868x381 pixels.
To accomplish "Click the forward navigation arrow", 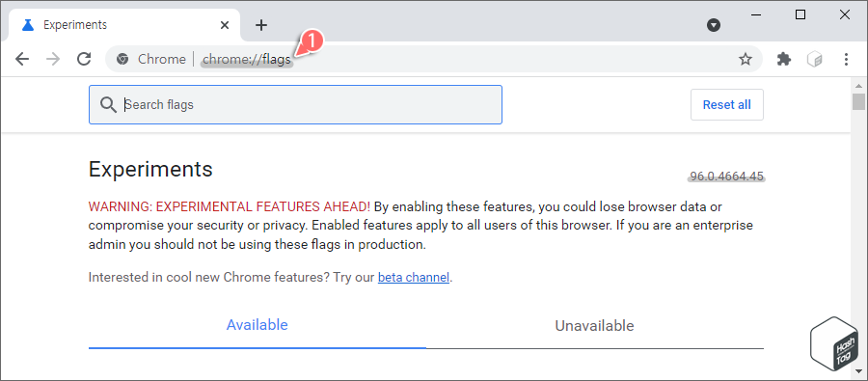I will 53,59.
